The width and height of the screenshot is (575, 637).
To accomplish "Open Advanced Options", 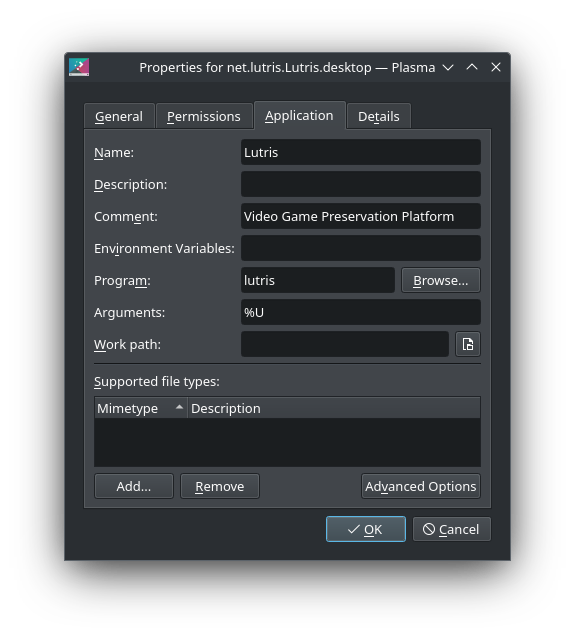I will pyautogui.click(x=421, y=486).
